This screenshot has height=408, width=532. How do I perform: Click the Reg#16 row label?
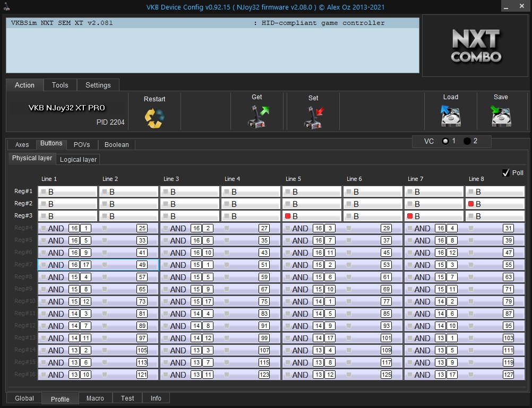point(25,375)
